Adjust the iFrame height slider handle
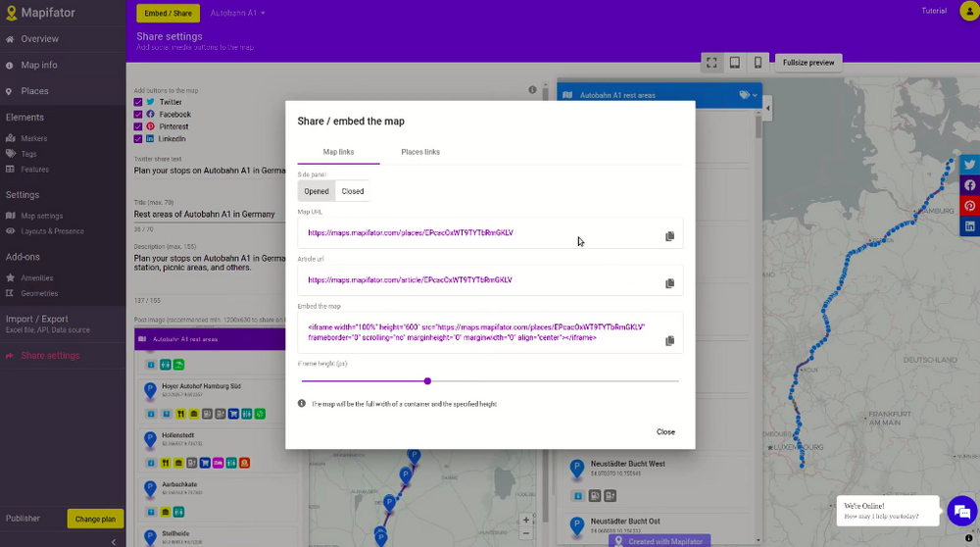The image size is (980, 547). tap(427, 380)
